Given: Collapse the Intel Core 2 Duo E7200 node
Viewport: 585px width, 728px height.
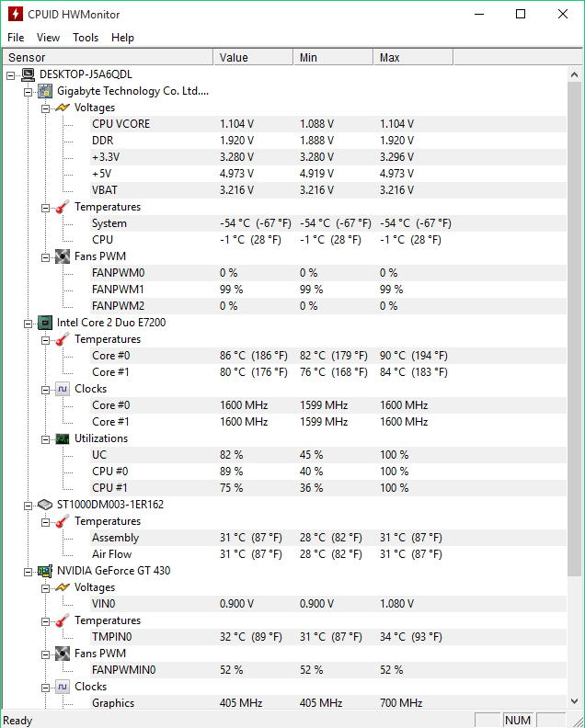Looking at the screenshot, I should point(29,324).
